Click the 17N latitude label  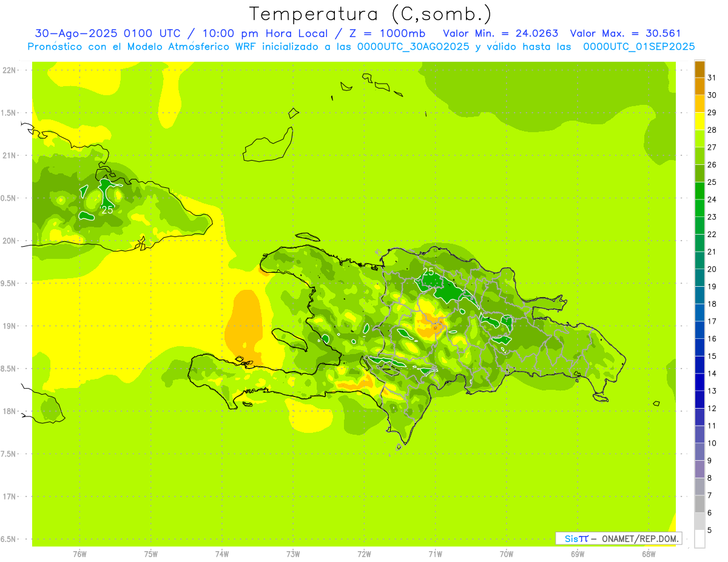coord(9,497)
